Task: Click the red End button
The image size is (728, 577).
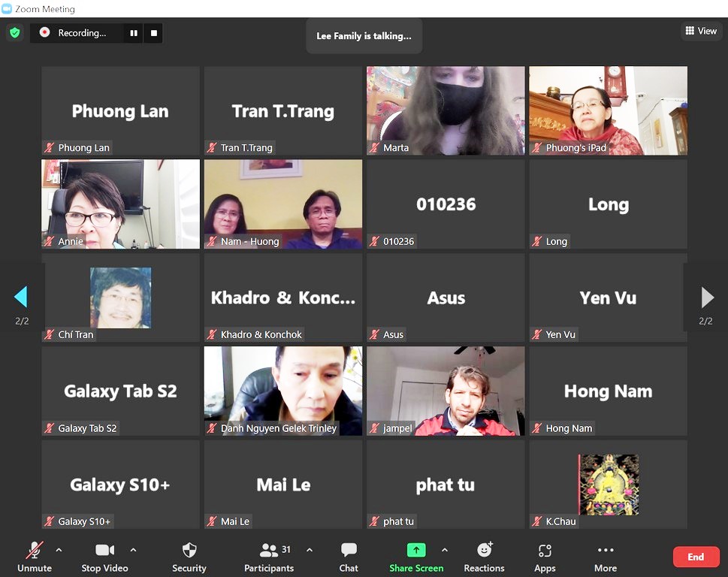Action: (x=696, y=557)
